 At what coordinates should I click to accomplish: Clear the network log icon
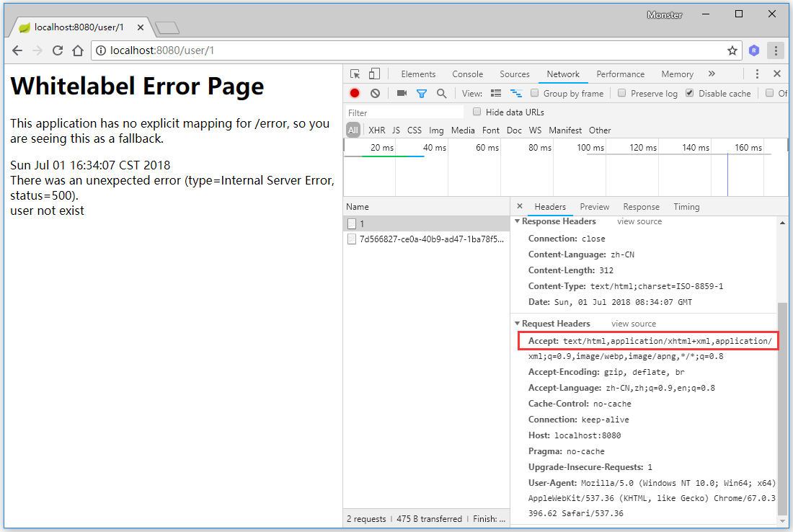click(x=375, y=93)
